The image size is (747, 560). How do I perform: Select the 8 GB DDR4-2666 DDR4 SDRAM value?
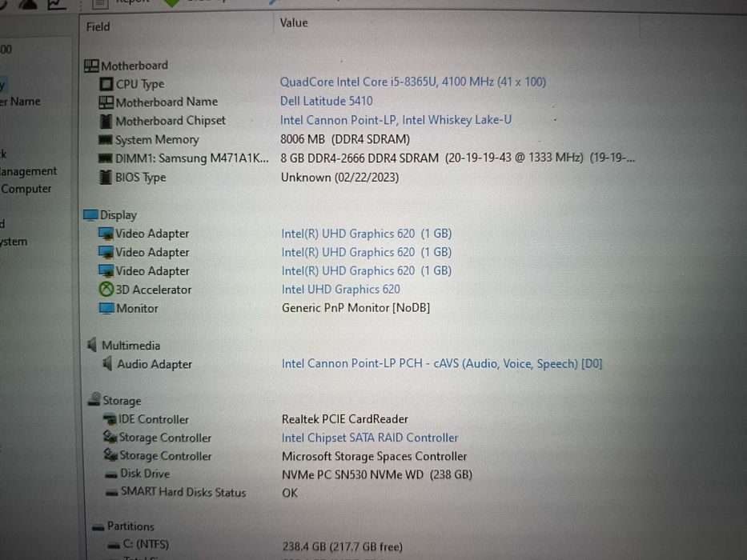click(457, 158)
